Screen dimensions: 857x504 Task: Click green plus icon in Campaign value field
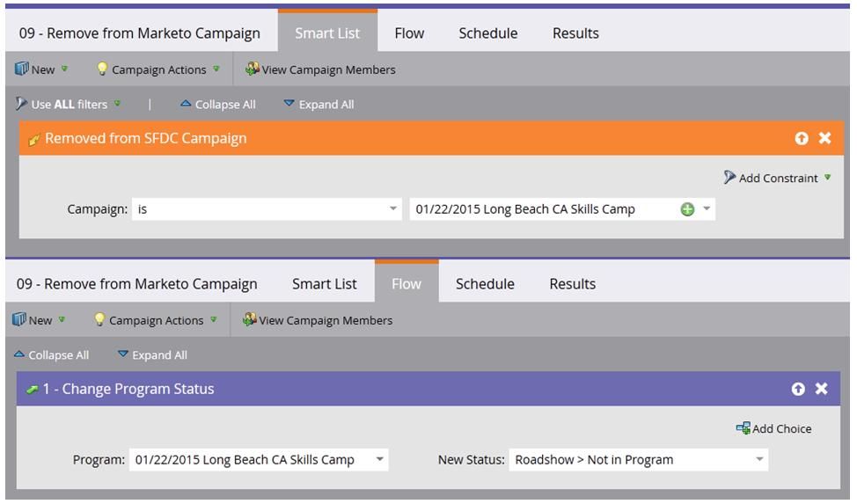(687, 209)
